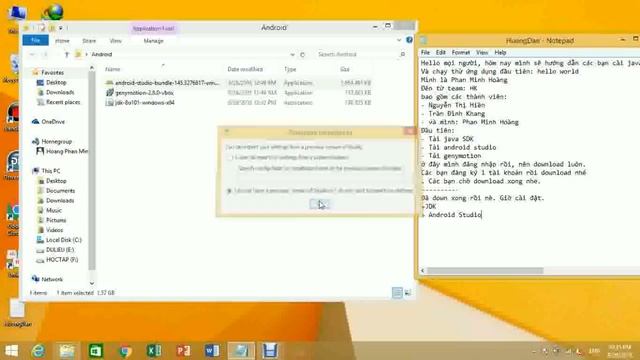Click the Local Disk (C:) drive icon
The image size is (640, 360).
click(40, 240)
